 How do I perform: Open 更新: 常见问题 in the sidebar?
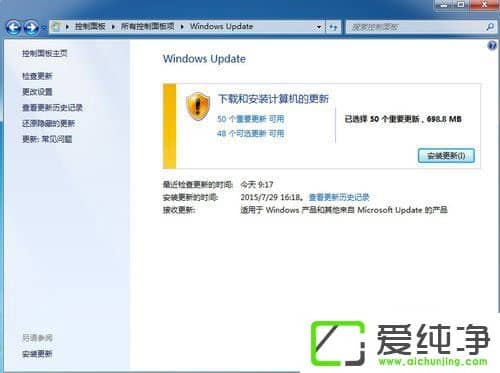click(47, 139)
